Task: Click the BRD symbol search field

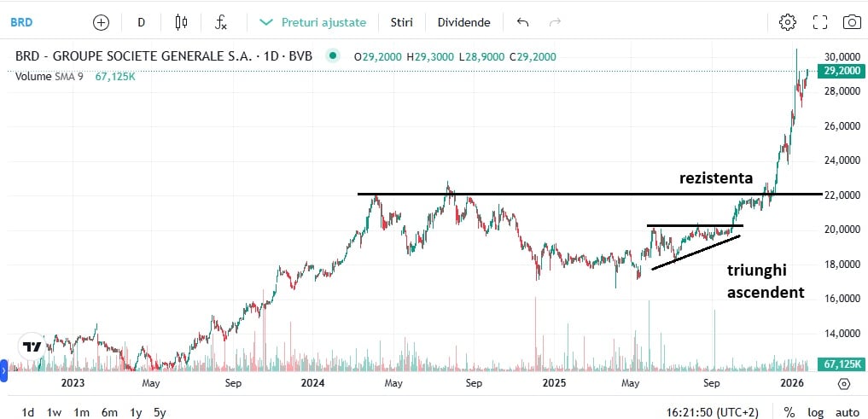Action: coord(34,22)
